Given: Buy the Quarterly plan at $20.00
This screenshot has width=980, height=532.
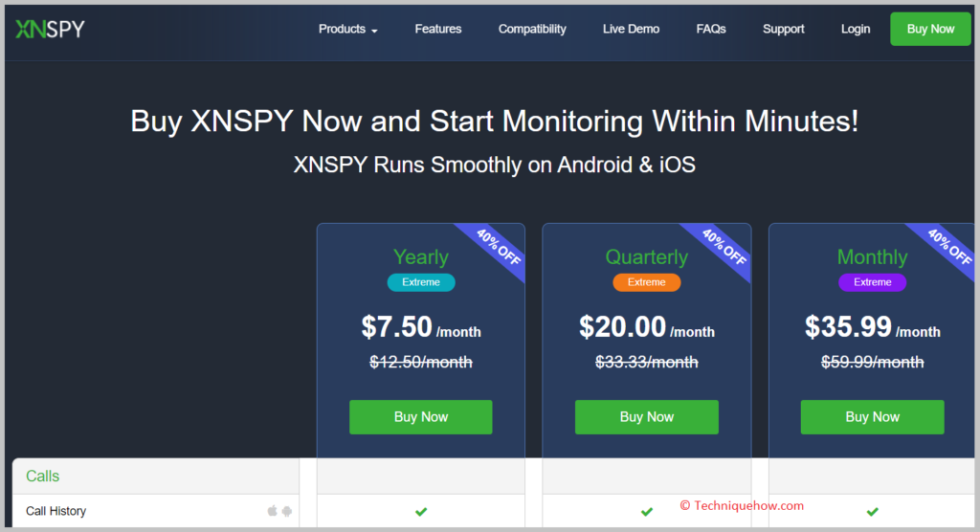Looking at the screenshot, I should tap(647, 417).
